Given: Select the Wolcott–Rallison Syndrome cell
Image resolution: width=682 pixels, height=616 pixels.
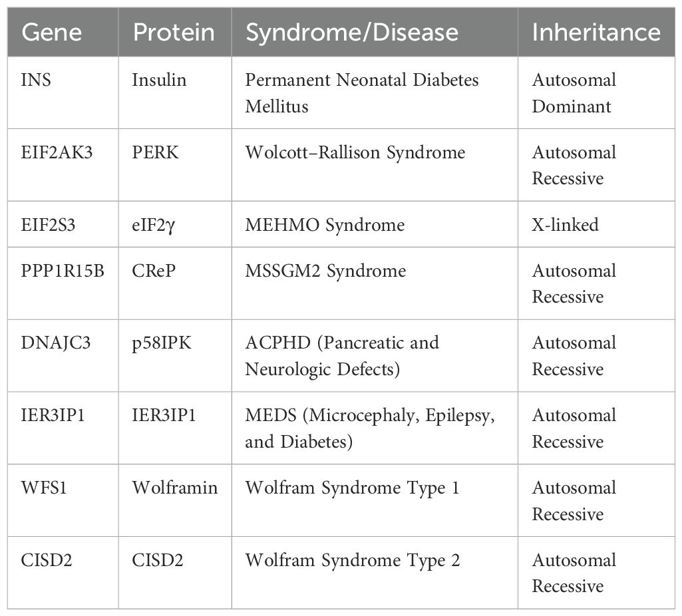Looking at the screenshot, I should point(355,153).
